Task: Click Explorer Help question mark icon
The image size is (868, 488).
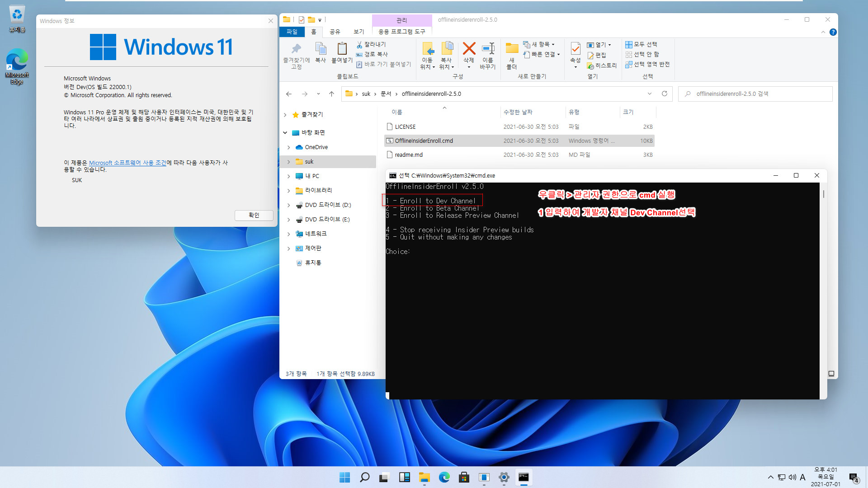Action: point(833,32)
